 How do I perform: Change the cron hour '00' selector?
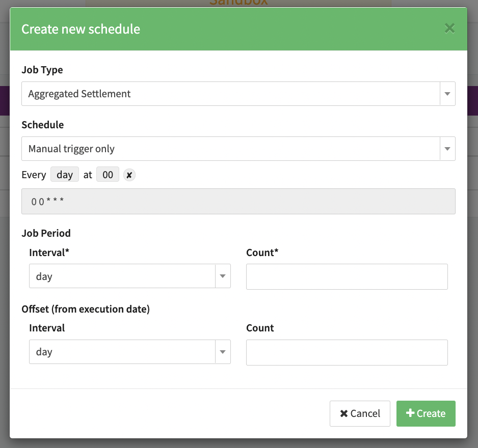point(108,175)
